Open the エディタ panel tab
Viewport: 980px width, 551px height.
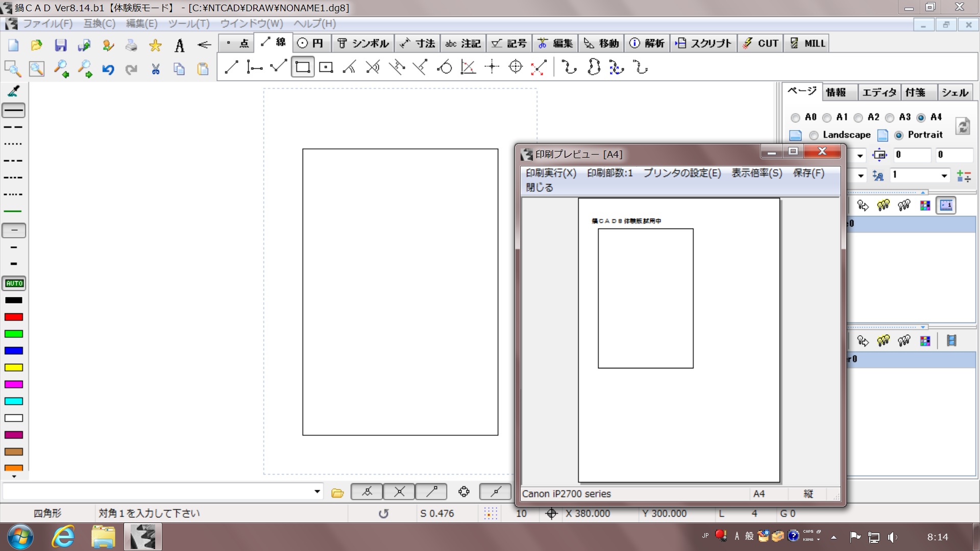(879, 92)
